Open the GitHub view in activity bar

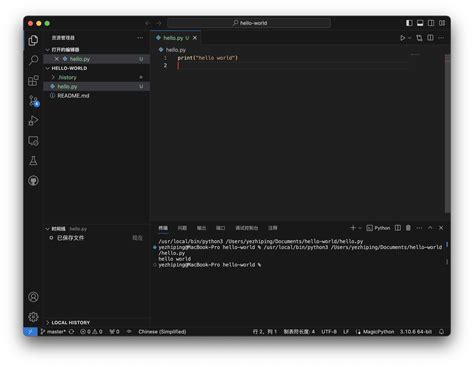tap(33, 181)
